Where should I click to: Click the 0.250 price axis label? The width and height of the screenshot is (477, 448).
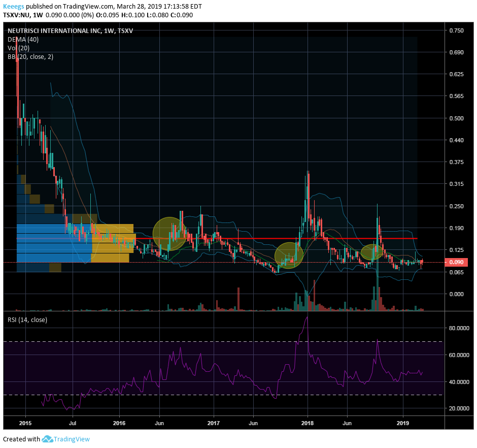point(456,206)
